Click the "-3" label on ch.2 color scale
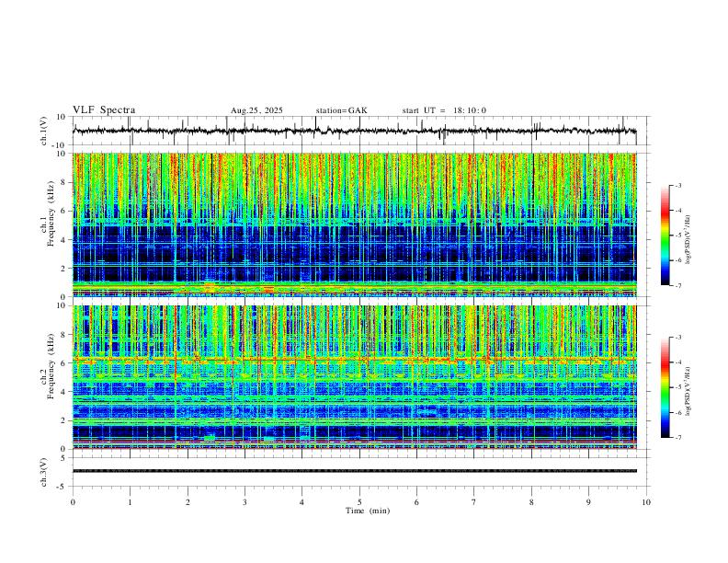728x563 pixels. click(678, 338)
